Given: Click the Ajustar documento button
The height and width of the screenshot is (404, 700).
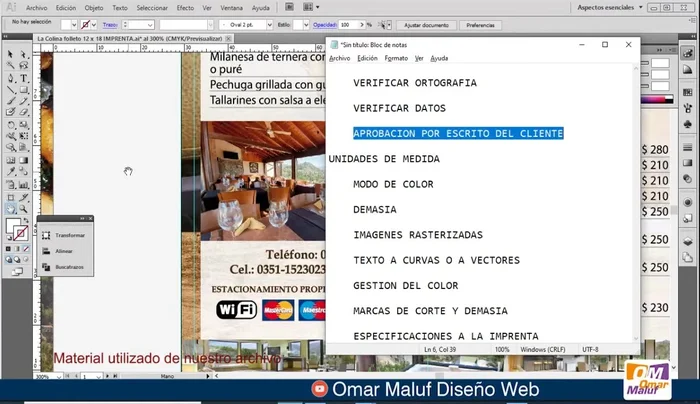Looking at the screenshot, I should coord(427,22).
